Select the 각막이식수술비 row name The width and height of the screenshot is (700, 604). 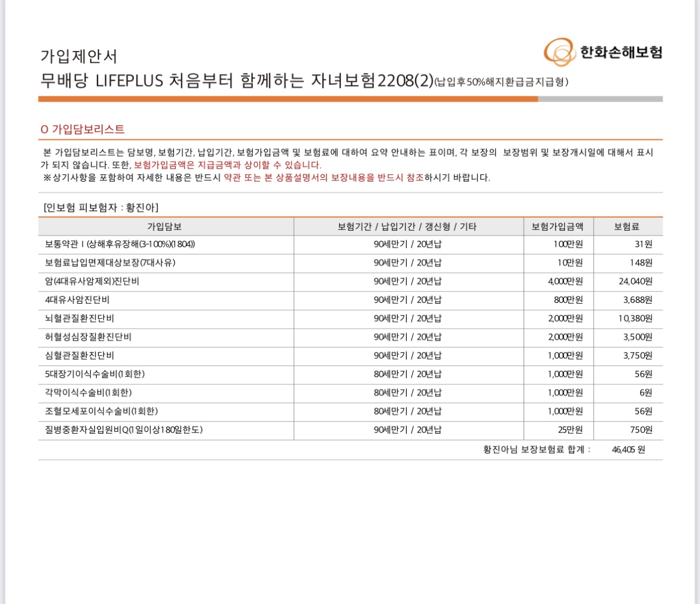[88, 393]
